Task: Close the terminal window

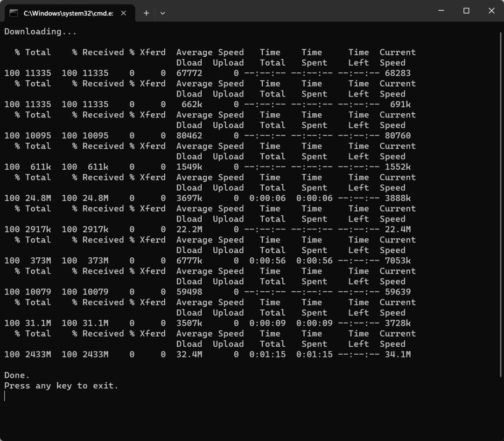Action: 491,11
